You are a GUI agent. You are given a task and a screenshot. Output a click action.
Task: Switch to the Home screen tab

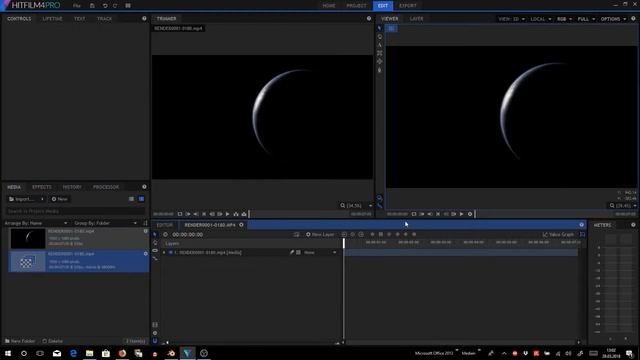pyautogui.click(x=329, y=6)
